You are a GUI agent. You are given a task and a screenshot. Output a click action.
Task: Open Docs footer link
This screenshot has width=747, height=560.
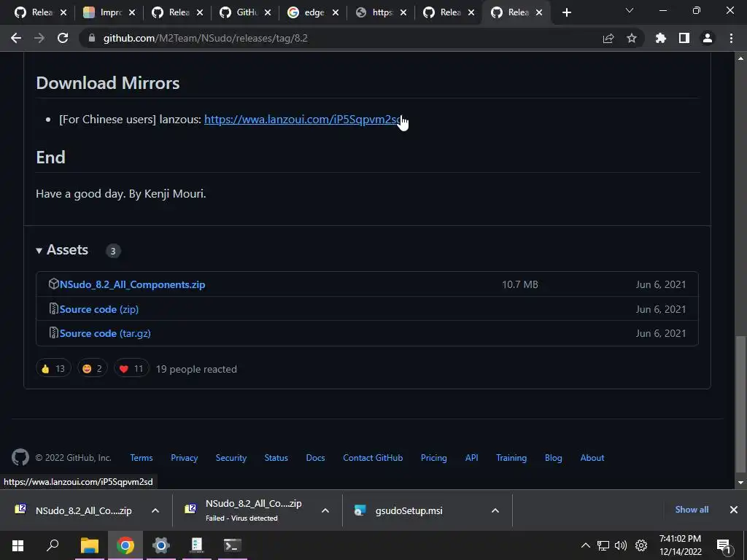pos(315,458)
